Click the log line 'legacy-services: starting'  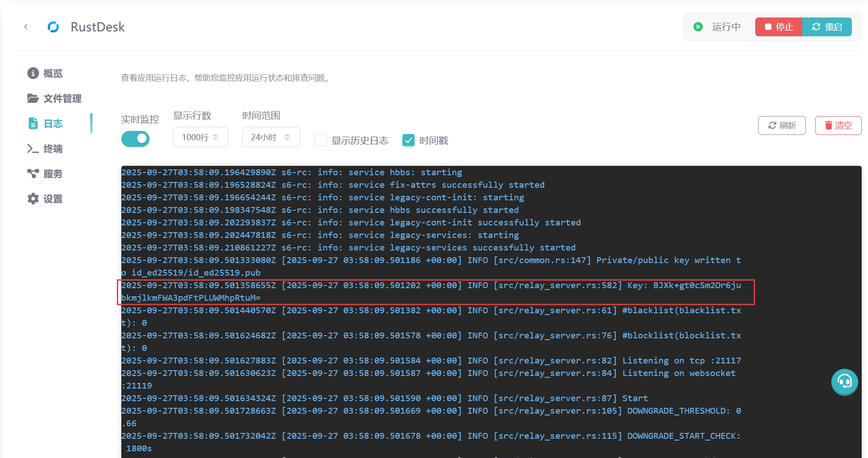pyautogui.click(x=320, y=235)
